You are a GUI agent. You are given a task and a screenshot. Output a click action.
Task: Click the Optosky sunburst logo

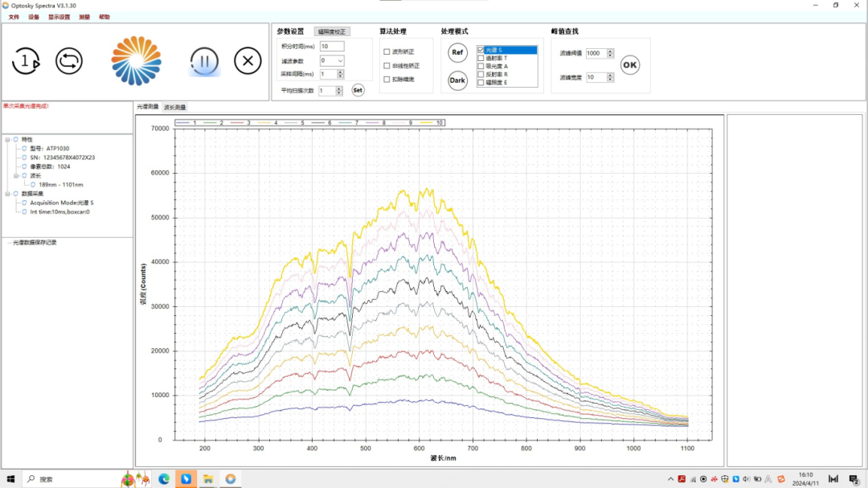click(136, 61)
